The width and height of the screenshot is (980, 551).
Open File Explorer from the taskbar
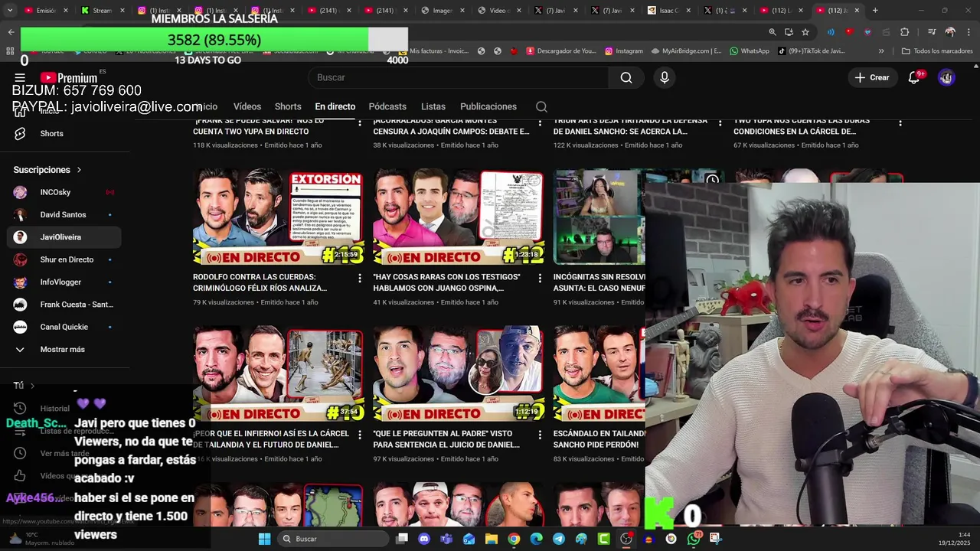(491, 539)
